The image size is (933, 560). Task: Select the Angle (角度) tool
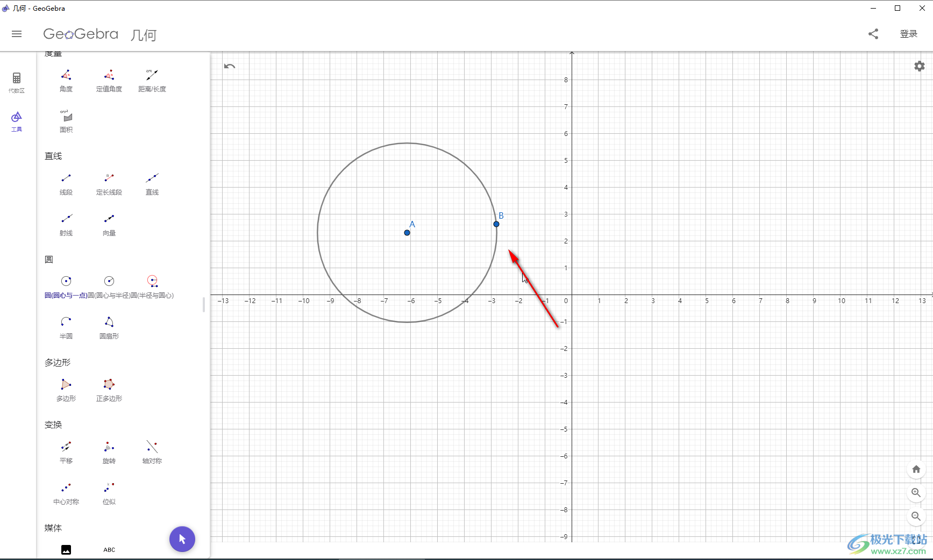coord(66,81)
